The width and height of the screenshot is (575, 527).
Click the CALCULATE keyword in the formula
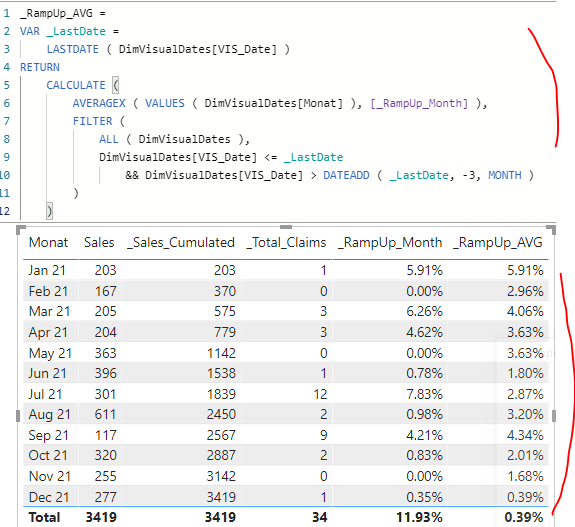(x=76, y=85)
